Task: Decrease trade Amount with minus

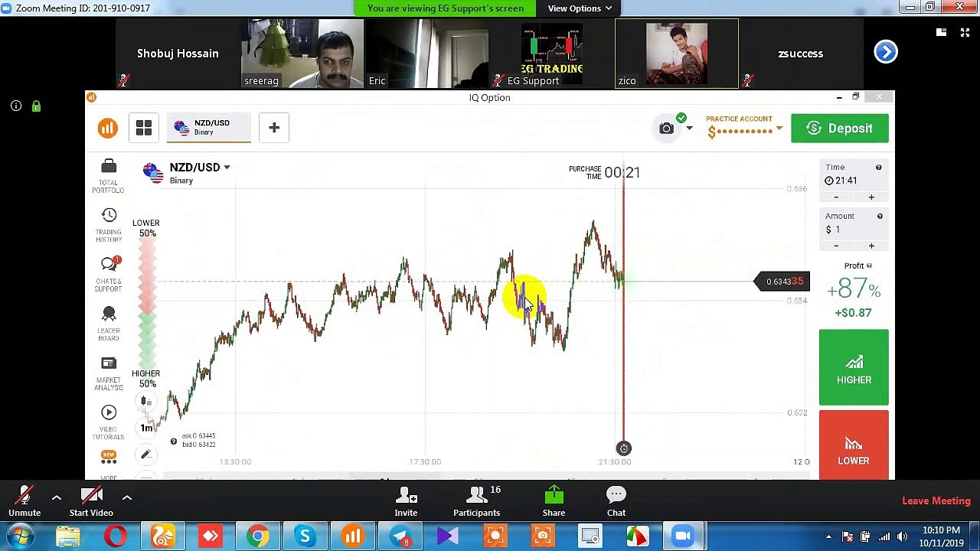Action: (x=836, y=246)
